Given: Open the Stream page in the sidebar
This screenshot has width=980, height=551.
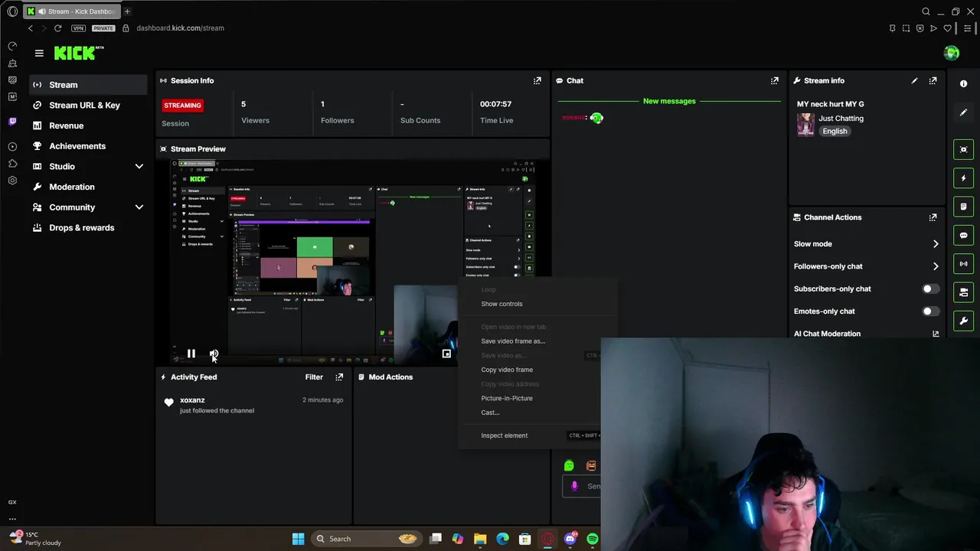Looking at the screenshot, I should (89, 85).
